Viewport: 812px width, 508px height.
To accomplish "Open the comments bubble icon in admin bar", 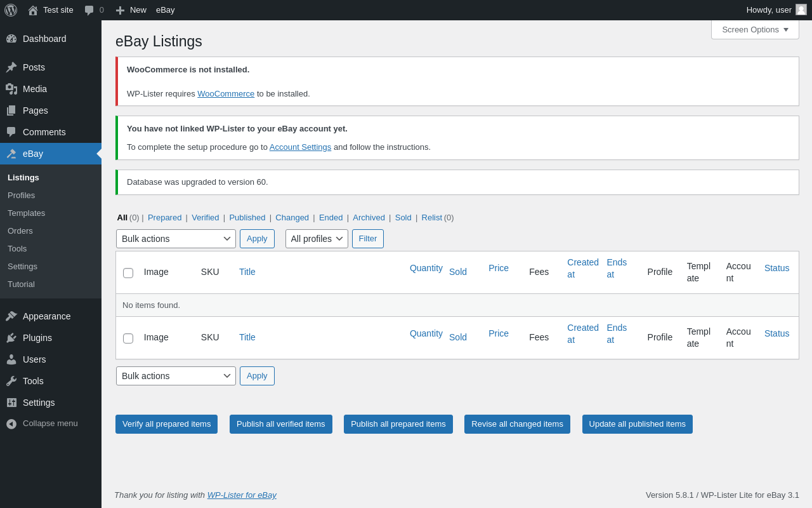I will (x=89, y=10).
